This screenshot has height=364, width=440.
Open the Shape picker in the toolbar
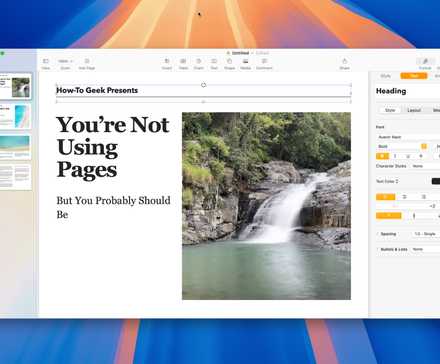pyautogui.click(x=229, y=64)
